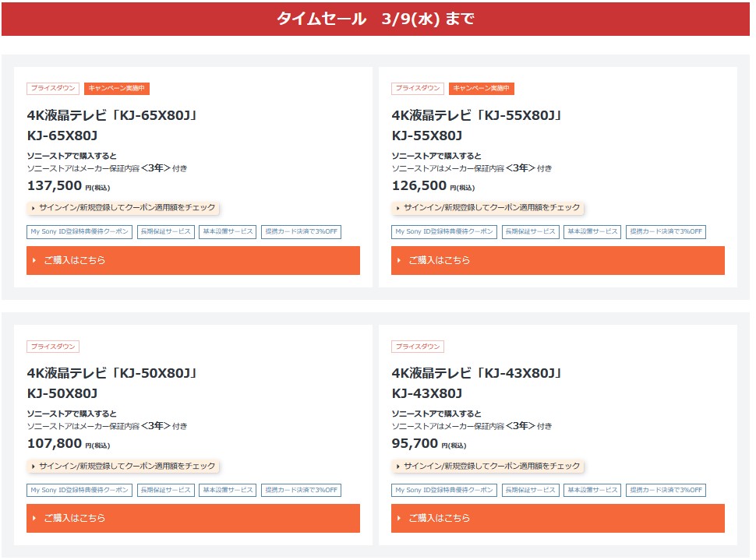Click the 107,800 円 price text
This screenshot has height=560, width=756.
click(x=69, y=444)
